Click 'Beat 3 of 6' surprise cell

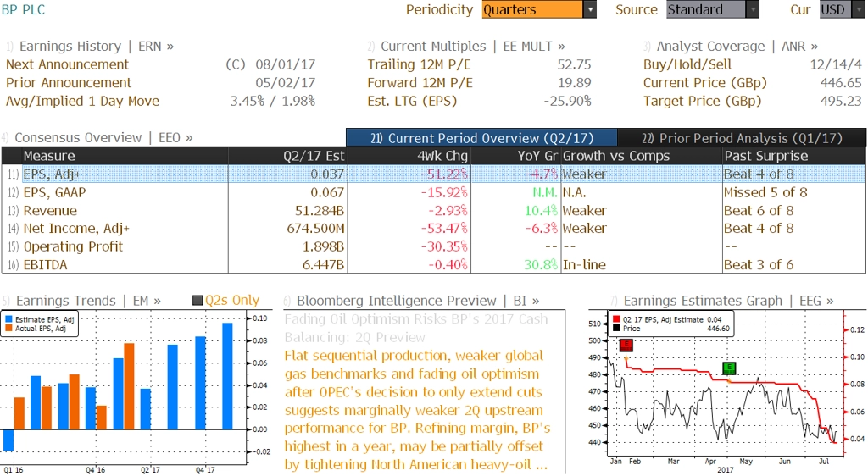[x=759, y=265]
